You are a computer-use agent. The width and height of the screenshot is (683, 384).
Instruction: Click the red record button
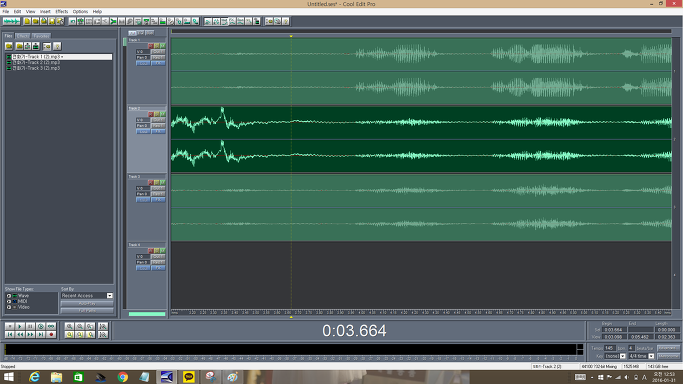click(51, 334)
